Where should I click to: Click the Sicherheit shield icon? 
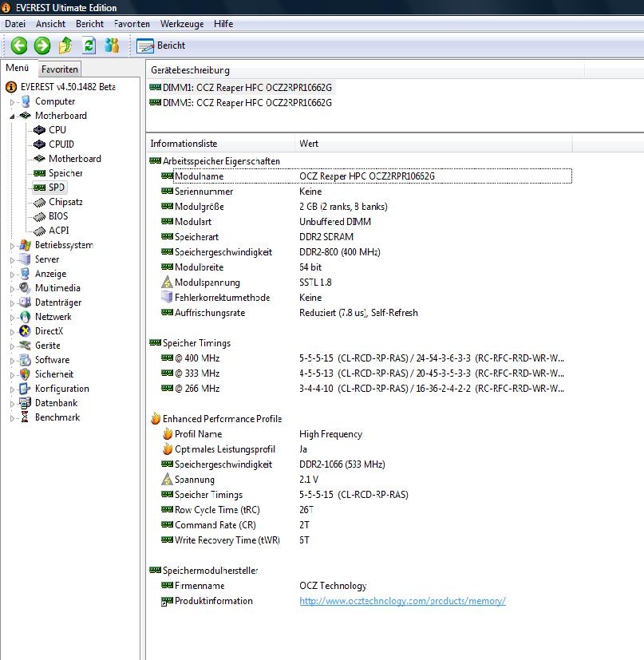pyautogui.click(x=26, y=374)
